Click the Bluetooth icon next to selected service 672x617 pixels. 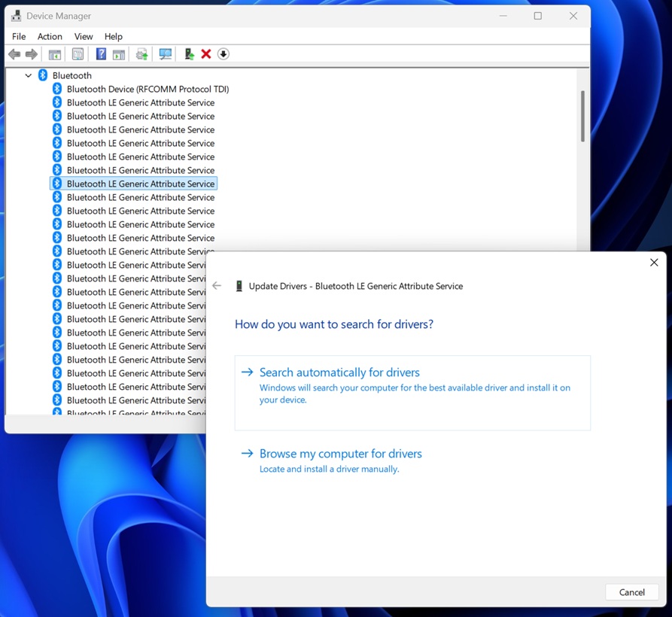[56, 183]
